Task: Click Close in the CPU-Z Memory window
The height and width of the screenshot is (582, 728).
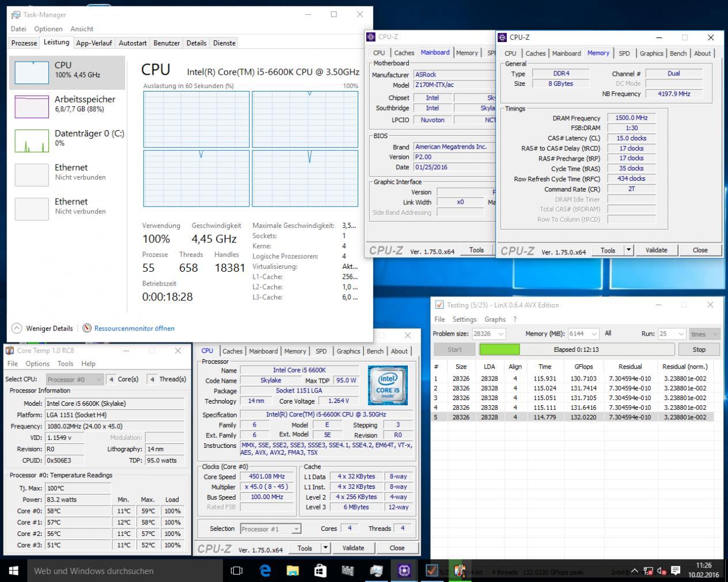Action: coord(700,250)
